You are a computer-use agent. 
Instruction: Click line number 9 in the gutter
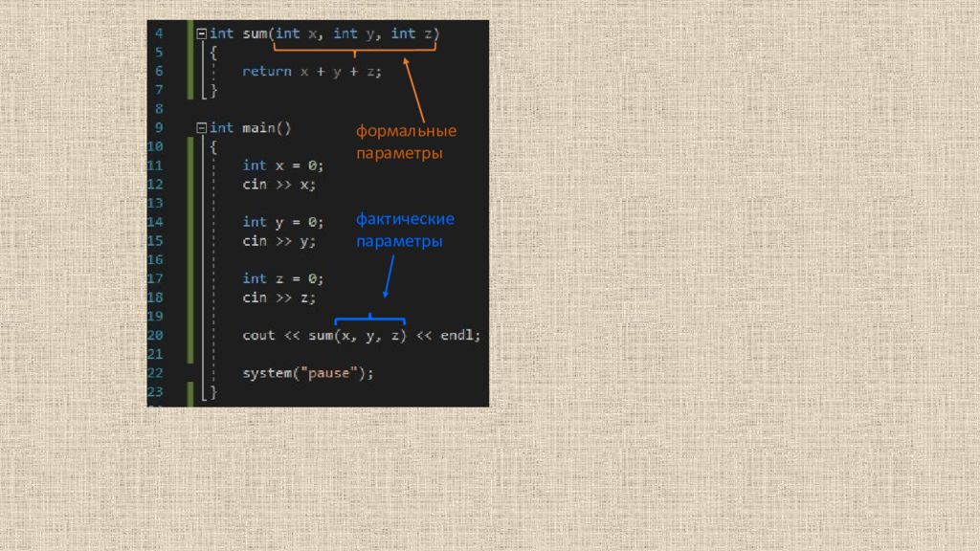pyautogui.click(x=160, y=128)
